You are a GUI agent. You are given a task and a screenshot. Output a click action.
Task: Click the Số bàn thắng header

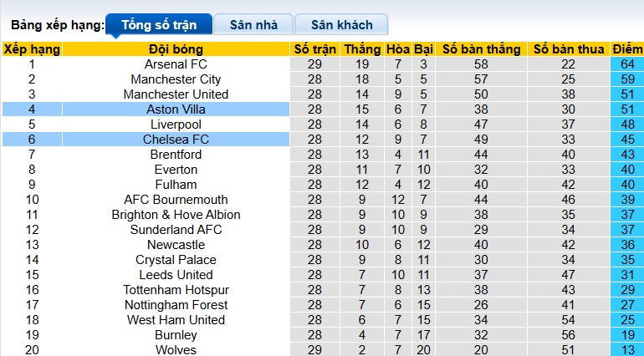[x=481, y=49]
